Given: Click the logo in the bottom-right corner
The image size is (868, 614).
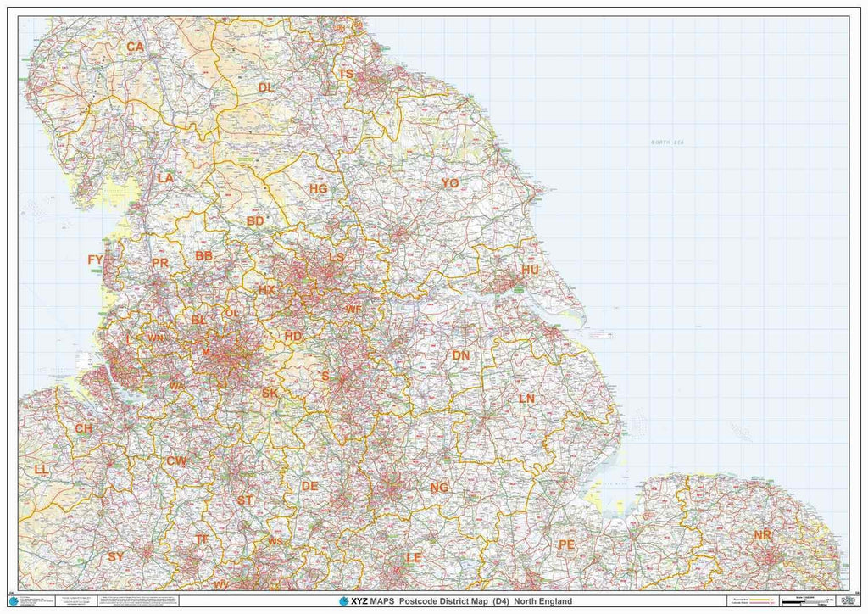Looking at the screenshot, I should pos(843,601).
